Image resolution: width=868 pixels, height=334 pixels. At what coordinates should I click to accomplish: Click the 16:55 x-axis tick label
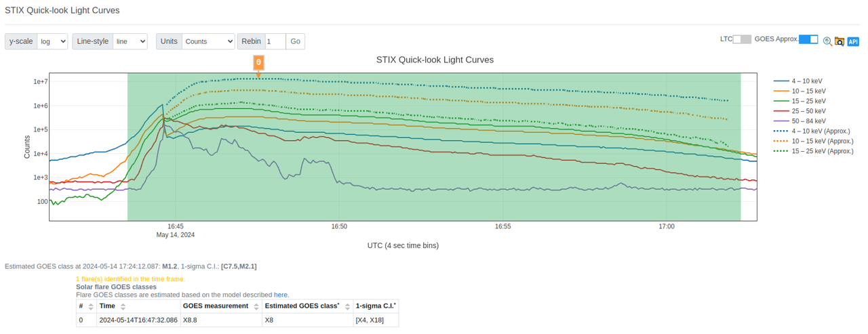point(502,227)
